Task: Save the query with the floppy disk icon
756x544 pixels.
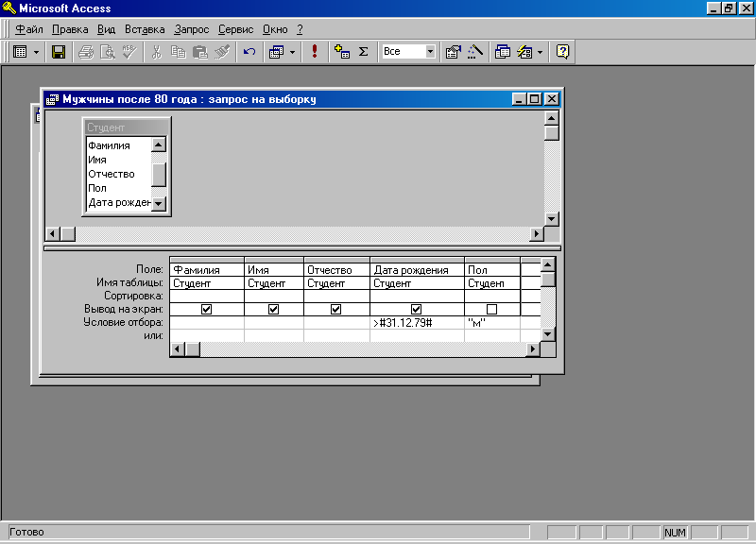Action: click(x=59, y=52)
